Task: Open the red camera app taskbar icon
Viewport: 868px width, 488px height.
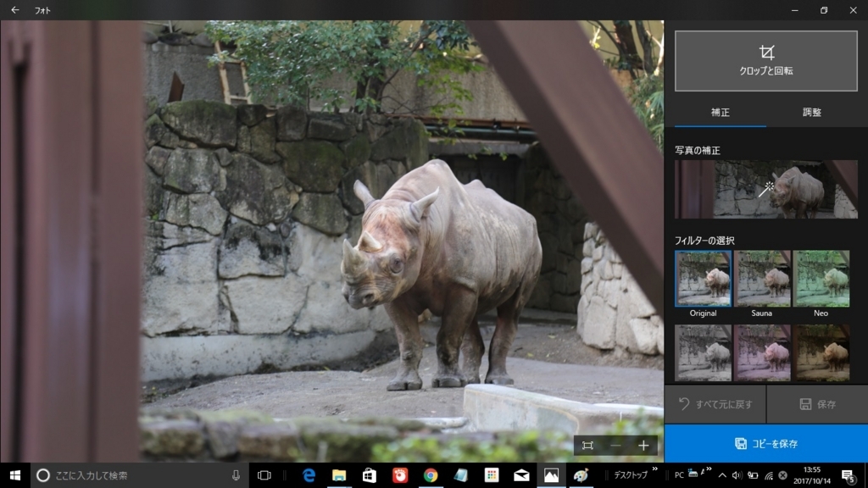Action: coord(400,475)
